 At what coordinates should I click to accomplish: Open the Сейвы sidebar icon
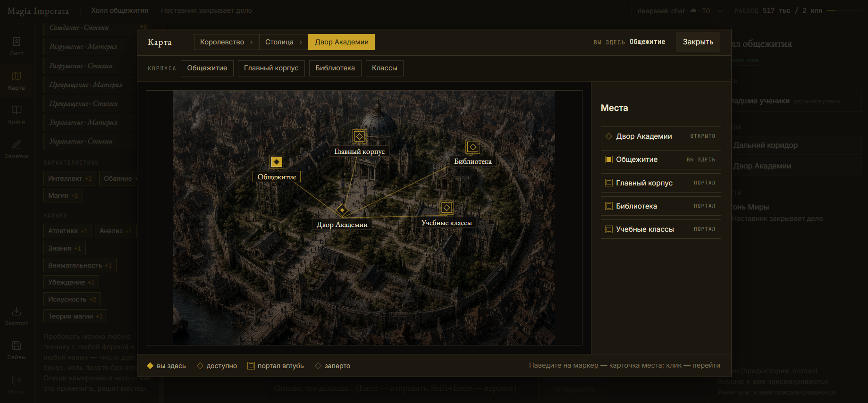point(17,350)
